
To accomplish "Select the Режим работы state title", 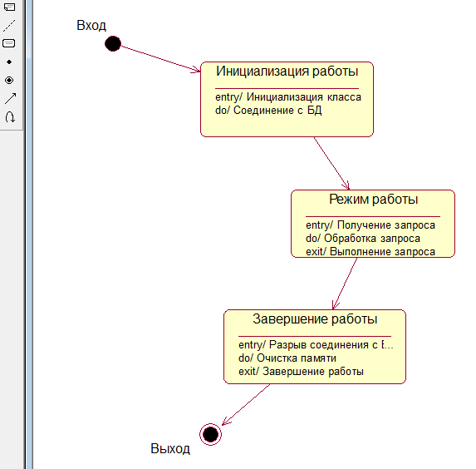I will (374, 200).
